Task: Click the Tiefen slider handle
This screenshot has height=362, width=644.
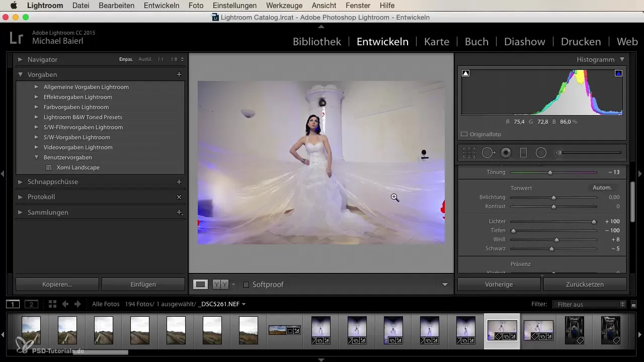Action: point(514,231)
